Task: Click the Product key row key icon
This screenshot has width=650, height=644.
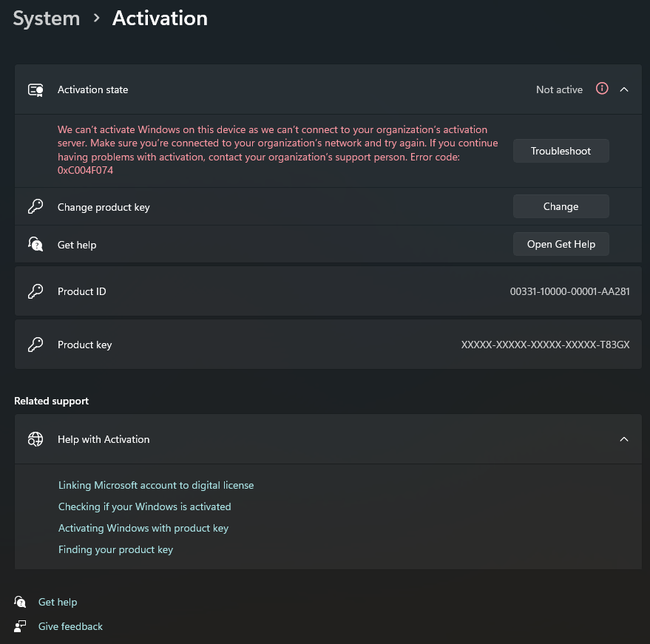Action: tap(35, 345)
